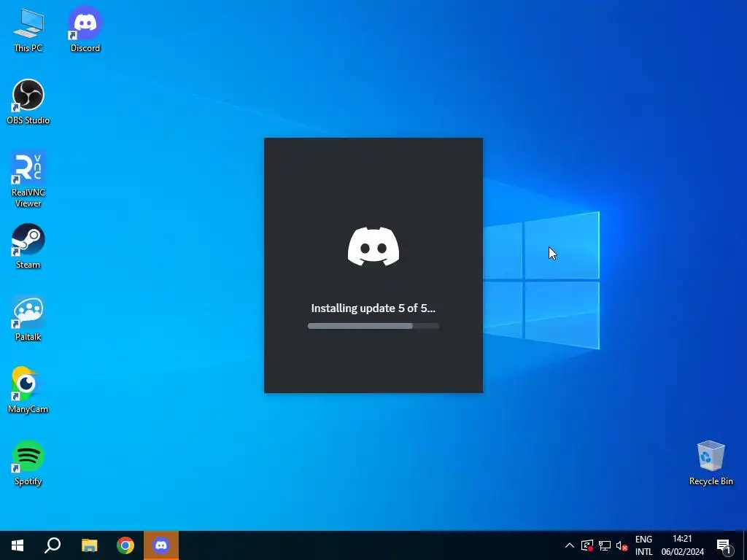Open the This PC desktop icon

28,29
